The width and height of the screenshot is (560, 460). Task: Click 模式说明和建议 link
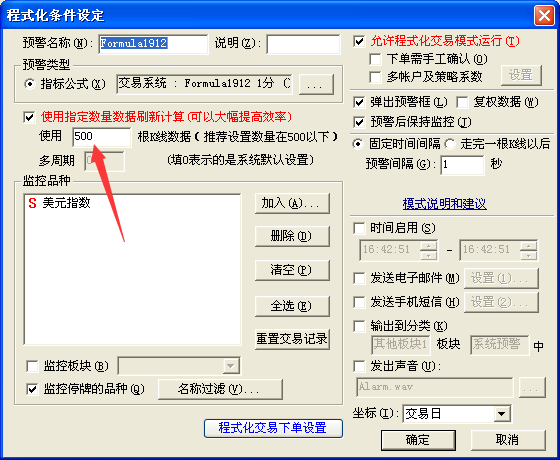[x=445, y=204]
